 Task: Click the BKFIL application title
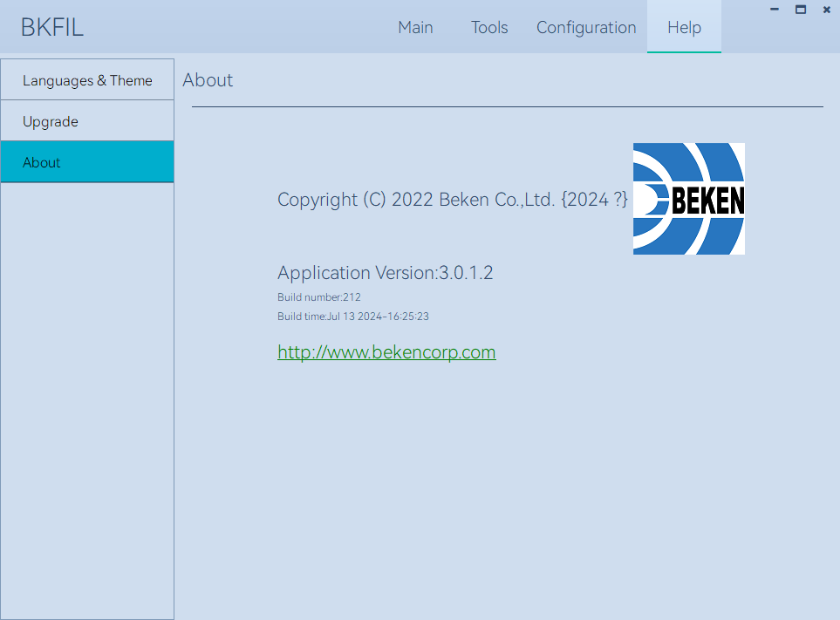(52, 27)
